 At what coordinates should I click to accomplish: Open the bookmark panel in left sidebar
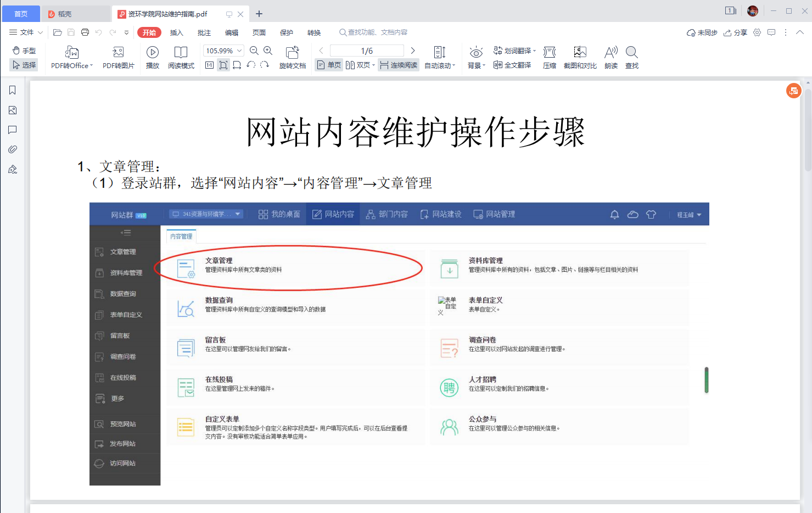click(12, 91)
